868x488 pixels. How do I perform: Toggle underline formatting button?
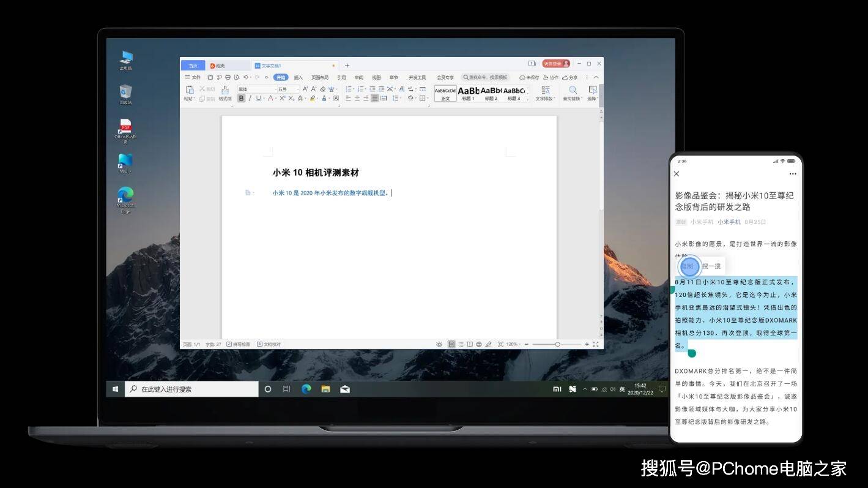[258, 98]
